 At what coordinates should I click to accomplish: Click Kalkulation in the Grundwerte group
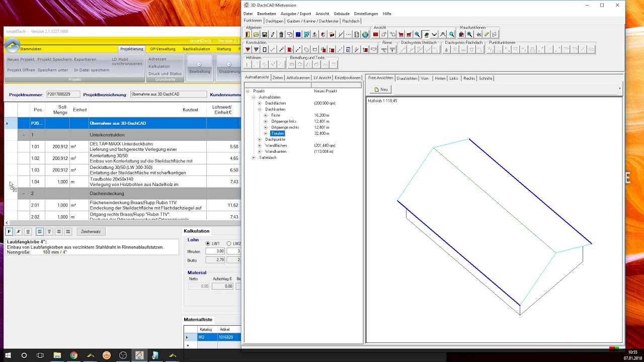point(159,66)
